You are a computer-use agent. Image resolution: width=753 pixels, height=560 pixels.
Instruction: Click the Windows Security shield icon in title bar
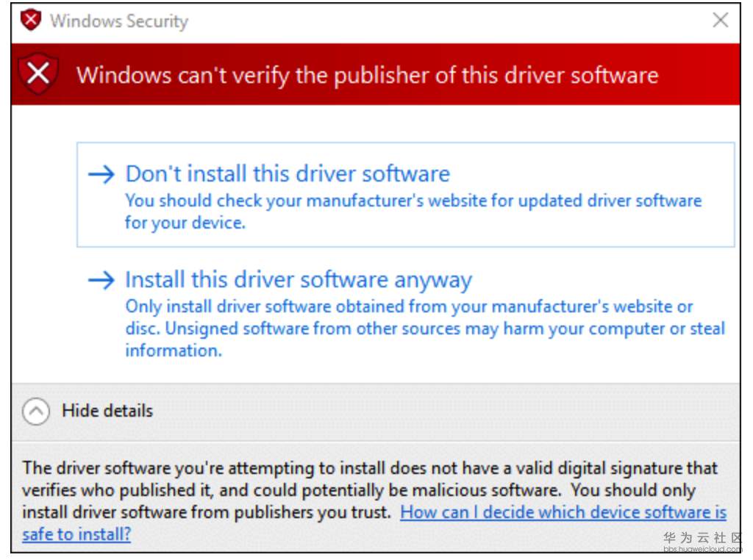[30, 21]
